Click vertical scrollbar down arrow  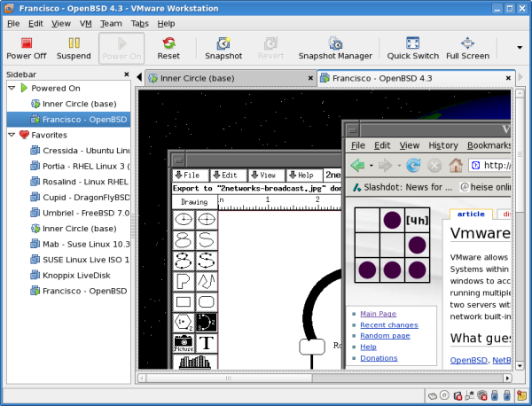tap(520, 365)
